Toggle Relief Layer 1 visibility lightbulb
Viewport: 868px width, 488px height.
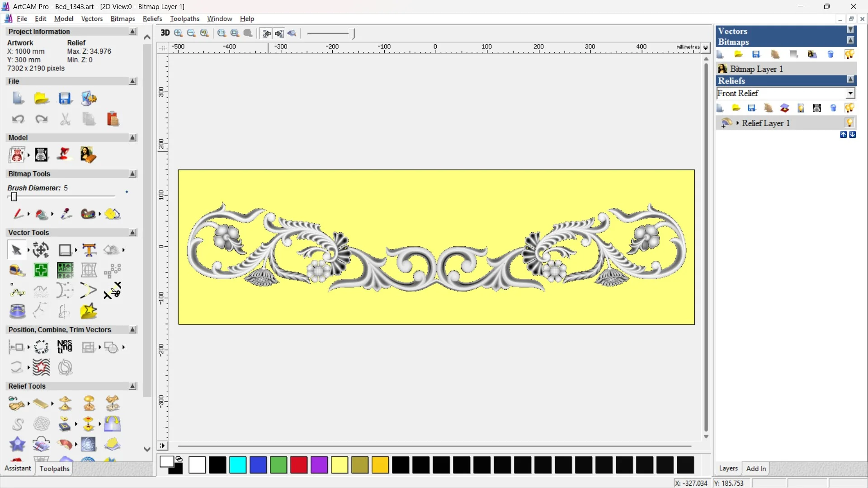[x=849, y=123]
